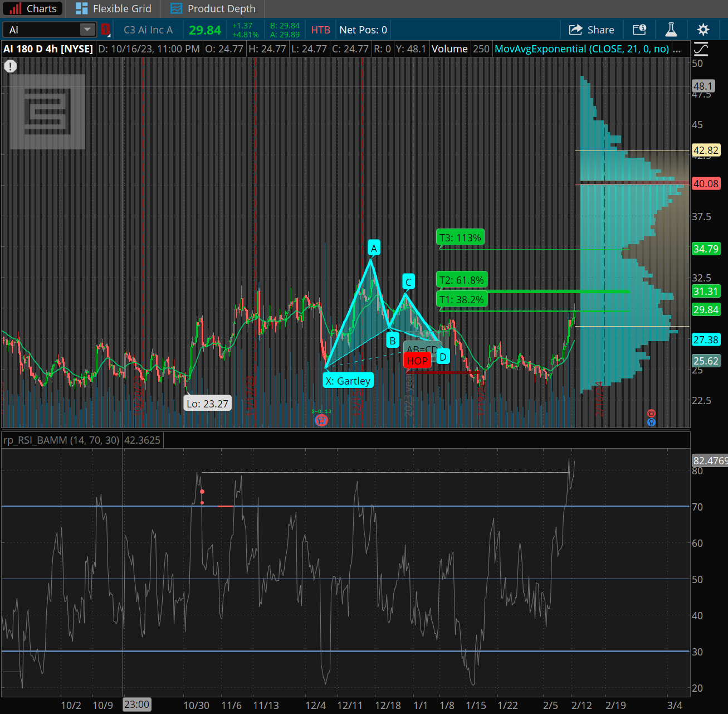
Task: Click the AI 180 D 4h timeframe label
Action: coord(48,49)
